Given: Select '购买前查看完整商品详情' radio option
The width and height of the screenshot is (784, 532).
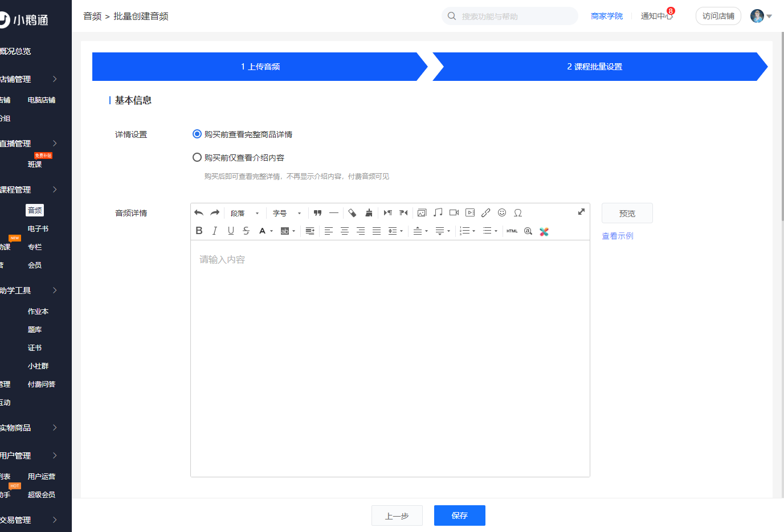Looking at the screenshot, I should pos(197,134).
